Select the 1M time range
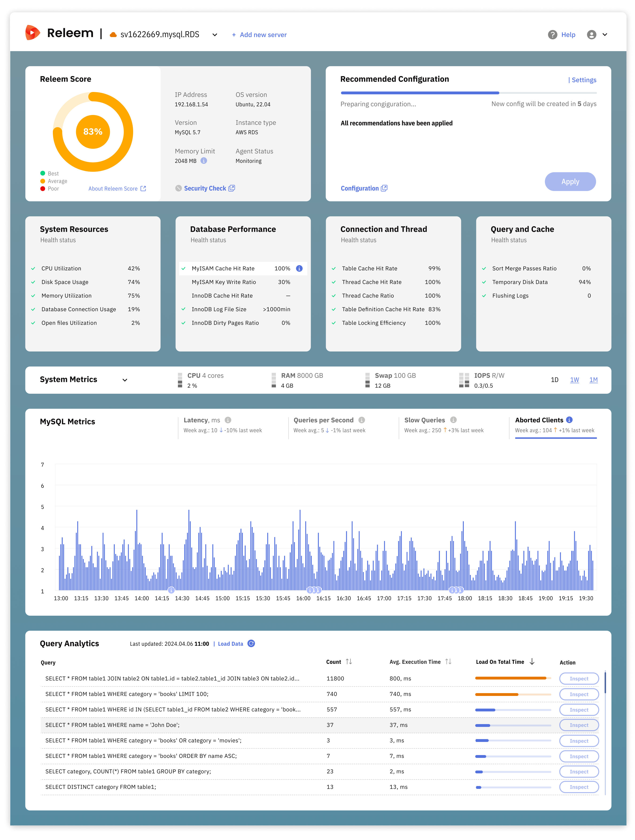This screenshot has height=840, width=635. pos(593,380)
